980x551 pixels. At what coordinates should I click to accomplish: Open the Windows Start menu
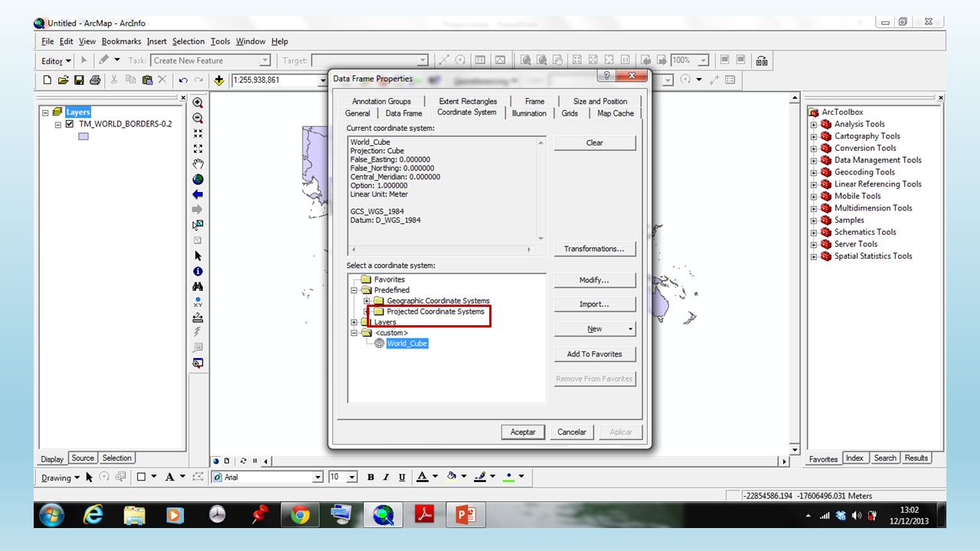pos(51,516)
